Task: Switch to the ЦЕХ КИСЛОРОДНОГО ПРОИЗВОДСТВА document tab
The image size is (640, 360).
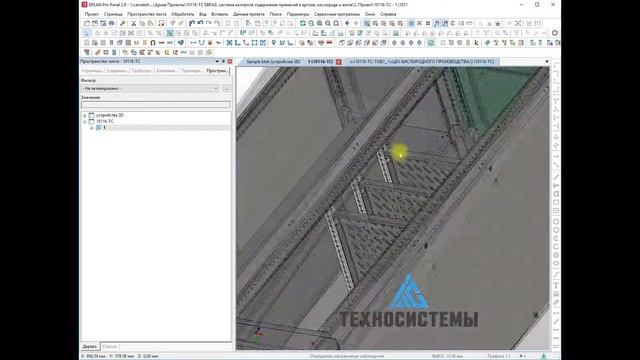Action: (422, 62)
